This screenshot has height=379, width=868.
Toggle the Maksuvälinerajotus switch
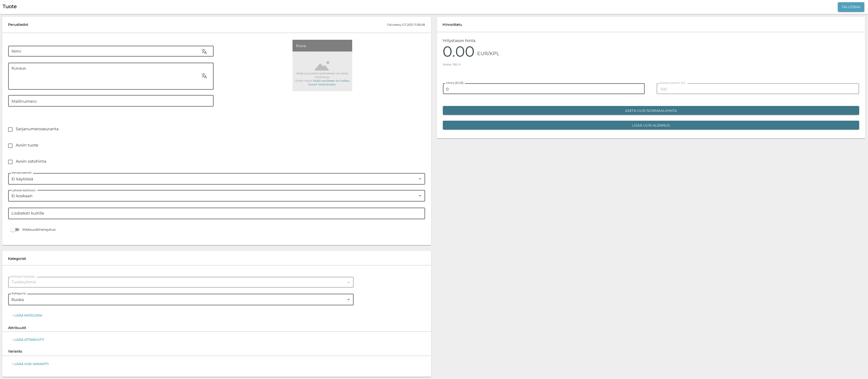pos(15,230)
